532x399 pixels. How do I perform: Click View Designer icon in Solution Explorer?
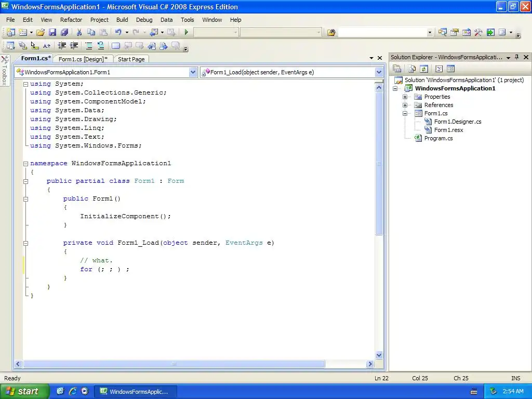pyautogui.click(x=450, y=69)
